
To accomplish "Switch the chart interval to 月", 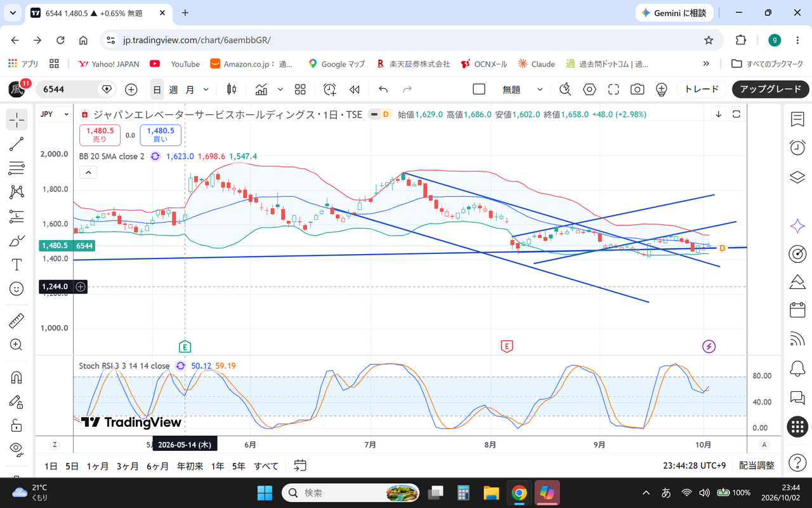I will pos(190,90).
